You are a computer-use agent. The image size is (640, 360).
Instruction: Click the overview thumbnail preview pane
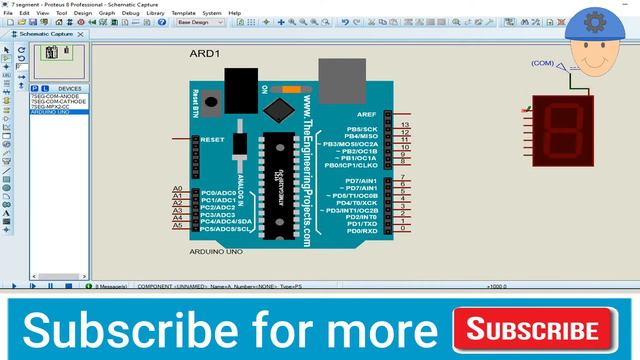(59, 62)
